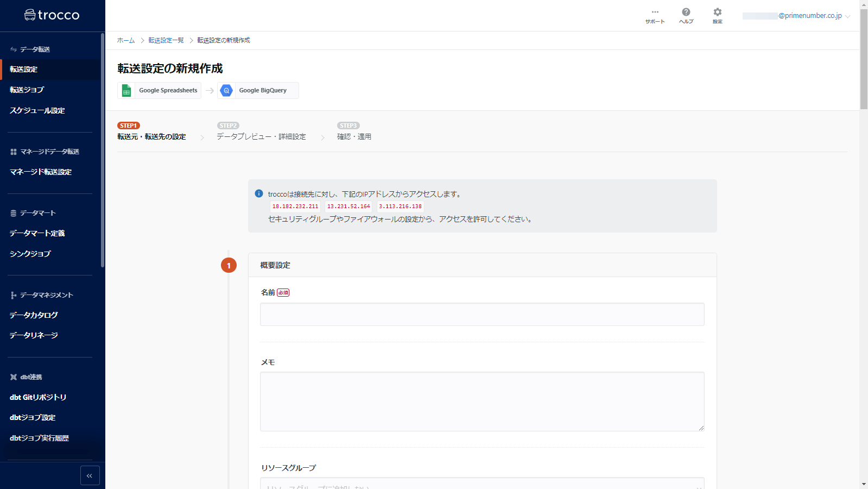The height and width of the screenshot is (489, 868).
Task: Open dbt Gitリポジトリ in sidebar
Action: [38, 397]
